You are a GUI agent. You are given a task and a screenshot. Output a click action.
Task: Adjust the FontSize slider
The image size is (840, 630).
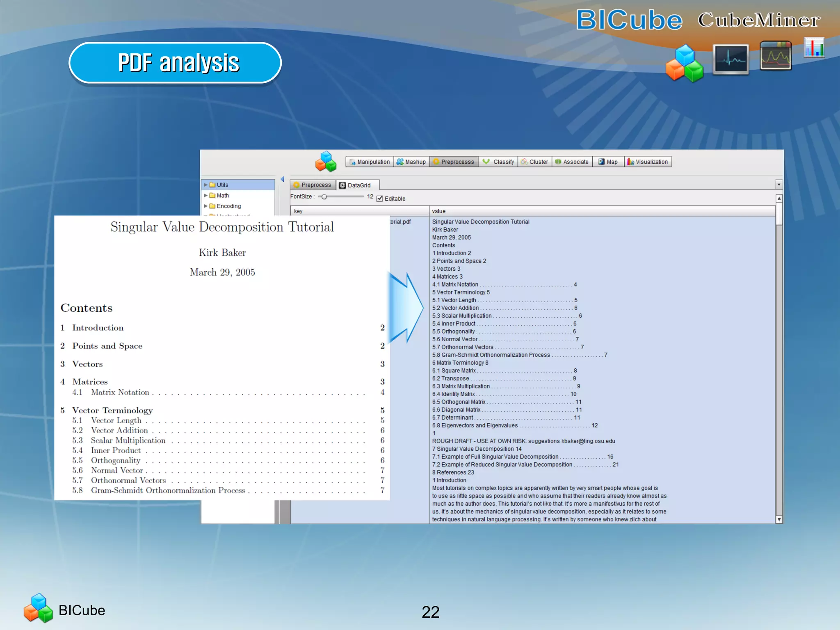pos(324,197)
